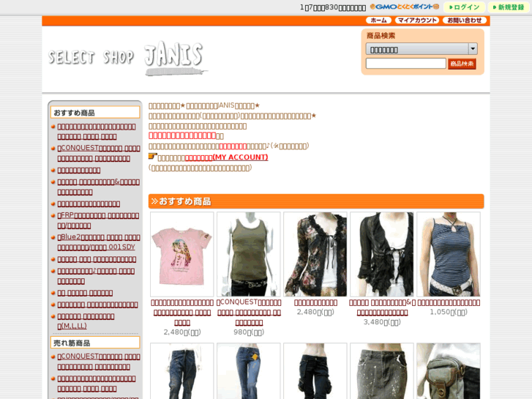
Task: Open マイアカウント in top navigation
Action: click(417, 20)
